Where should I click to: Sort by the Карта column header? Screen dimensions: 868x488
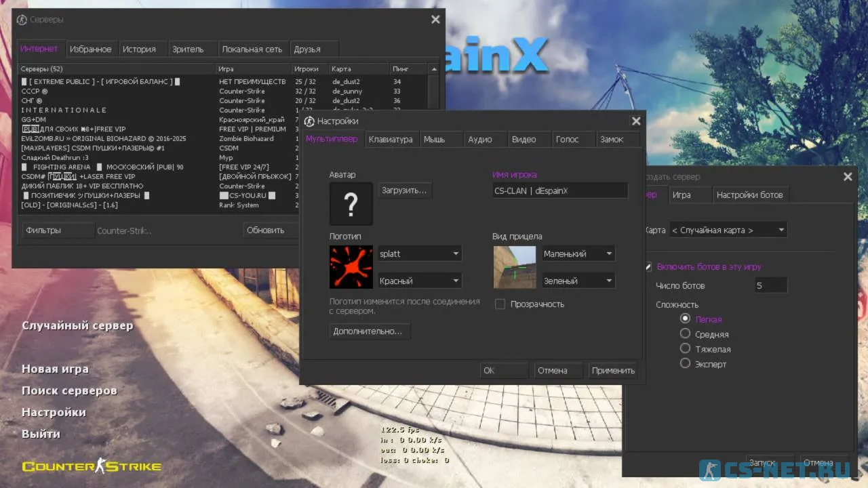[x=359, y=69]
